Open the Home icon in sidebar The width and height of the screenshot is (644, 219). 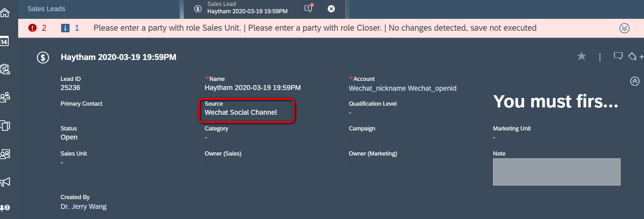coord(5,13)
